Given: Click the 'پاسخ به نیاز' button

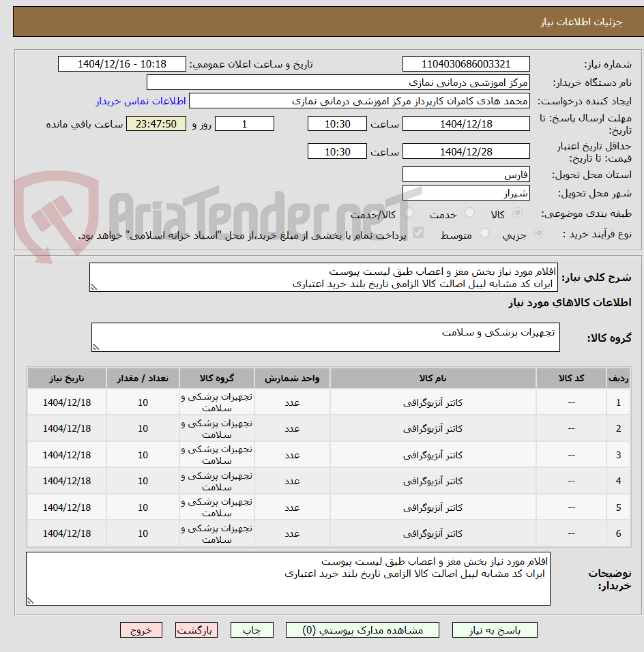Looking at the screenshot, I should point(495,630).
